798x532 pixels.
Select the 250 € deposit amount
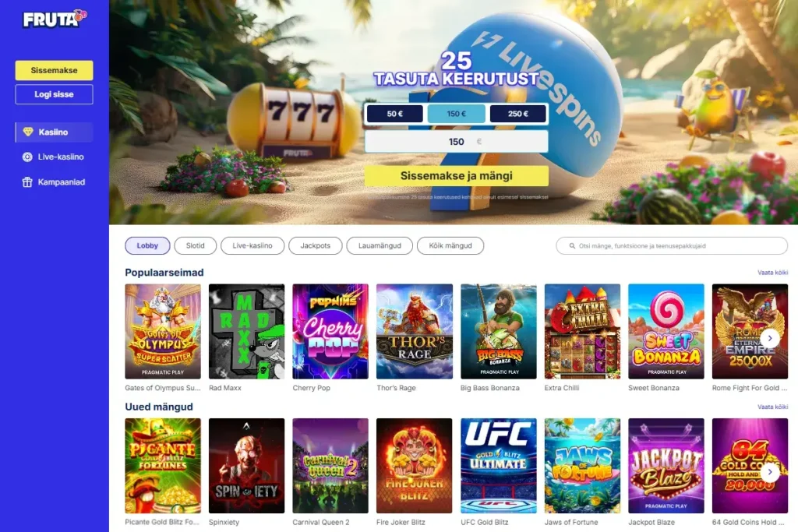[x=518, y=114]
